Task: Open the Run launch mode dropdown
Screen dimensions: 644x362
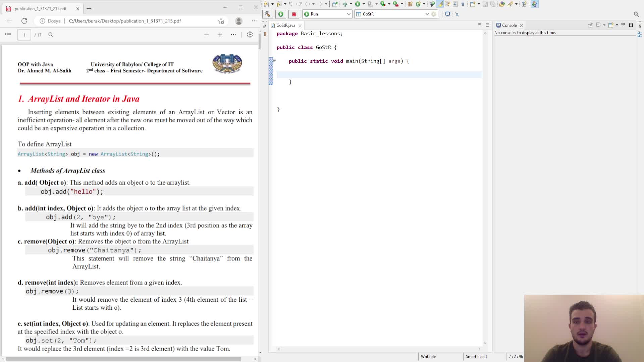Action: pos(348,14)
